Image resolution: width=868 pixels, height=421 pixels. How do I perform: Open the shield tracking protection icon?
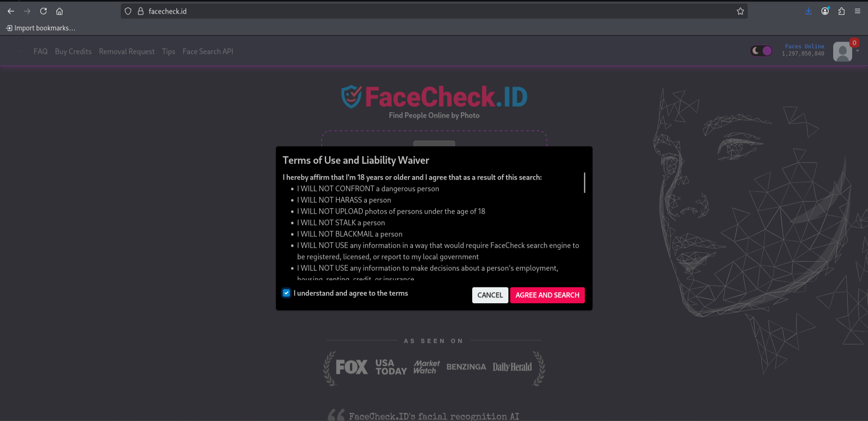pyautogui.click(x=128, y=11)
